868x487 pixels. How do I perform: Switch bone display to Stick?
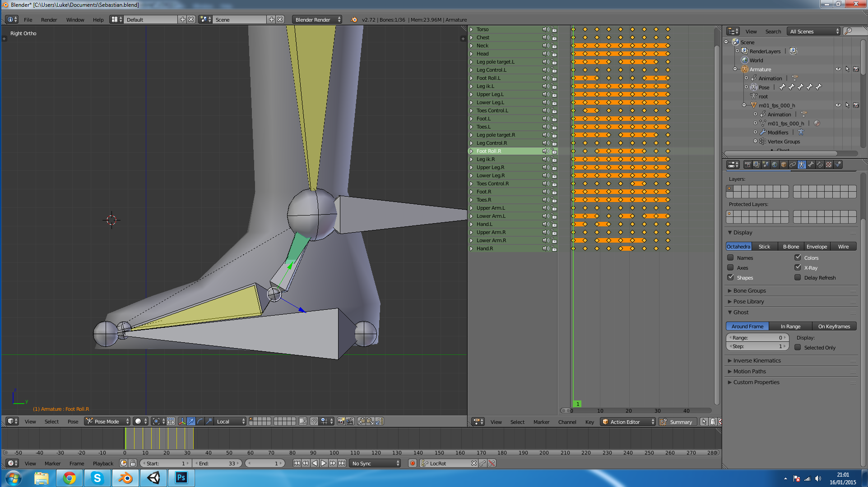point(764,246)
